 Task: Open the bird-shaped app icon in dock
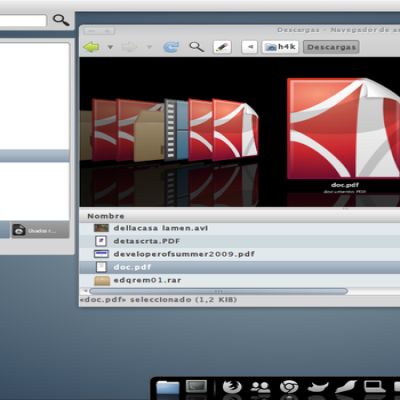318,387
